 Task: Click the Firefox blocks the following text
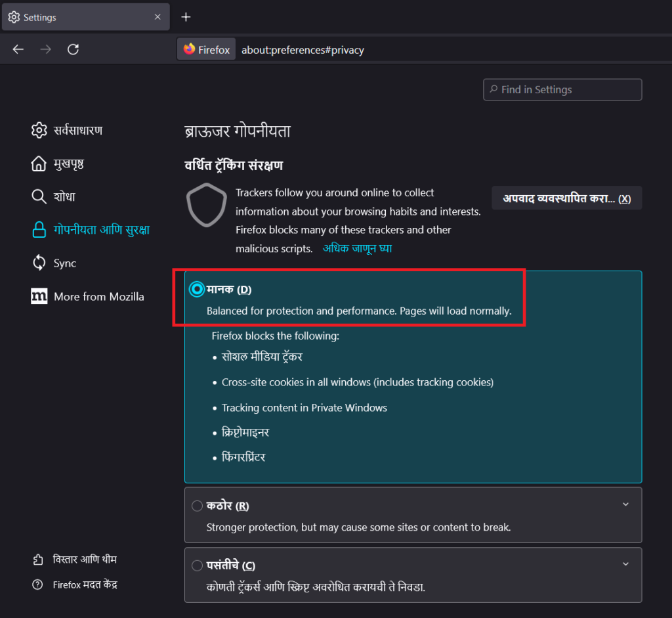click(276, 336)
